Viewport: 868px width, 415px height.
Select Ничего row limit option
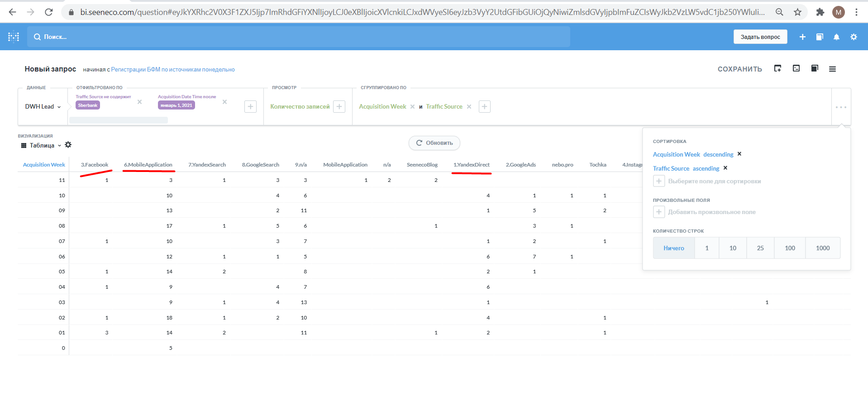tap(673, 248)
